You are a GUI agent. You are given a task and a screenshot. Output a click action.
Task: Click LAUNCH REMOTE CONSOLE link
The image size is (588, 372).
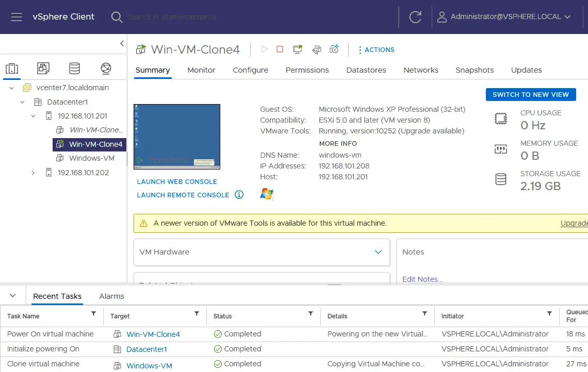183,195
